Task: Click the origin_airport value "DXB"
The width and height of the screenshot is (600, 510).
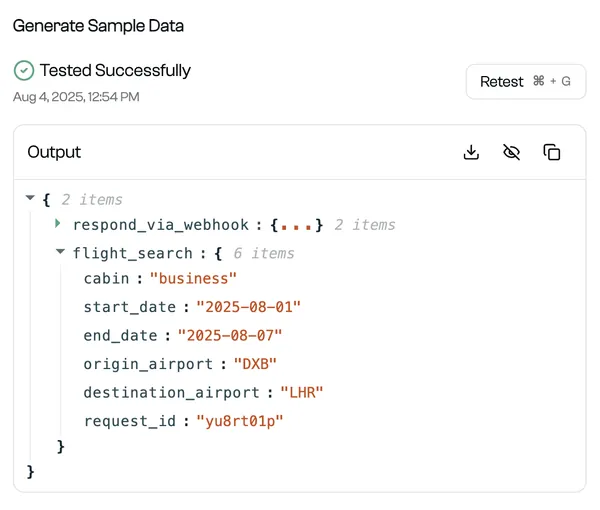Action: point(255,364)
